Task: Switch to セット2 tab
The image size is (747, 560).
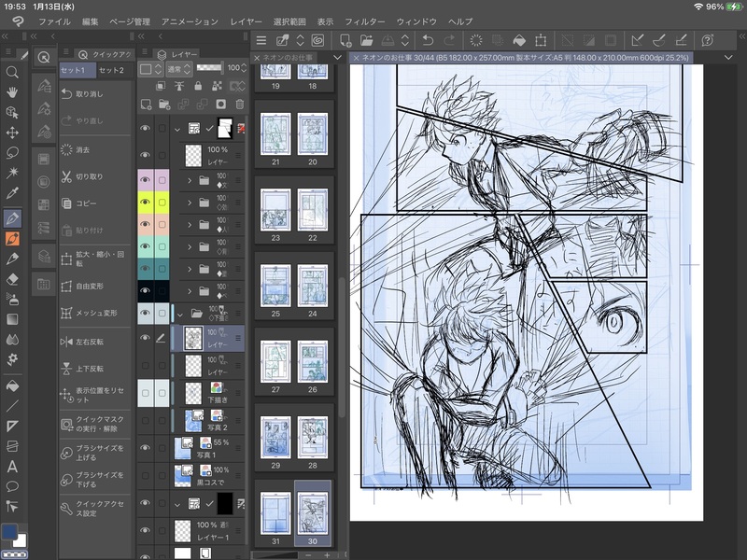Action: click(x=112, y=71)
